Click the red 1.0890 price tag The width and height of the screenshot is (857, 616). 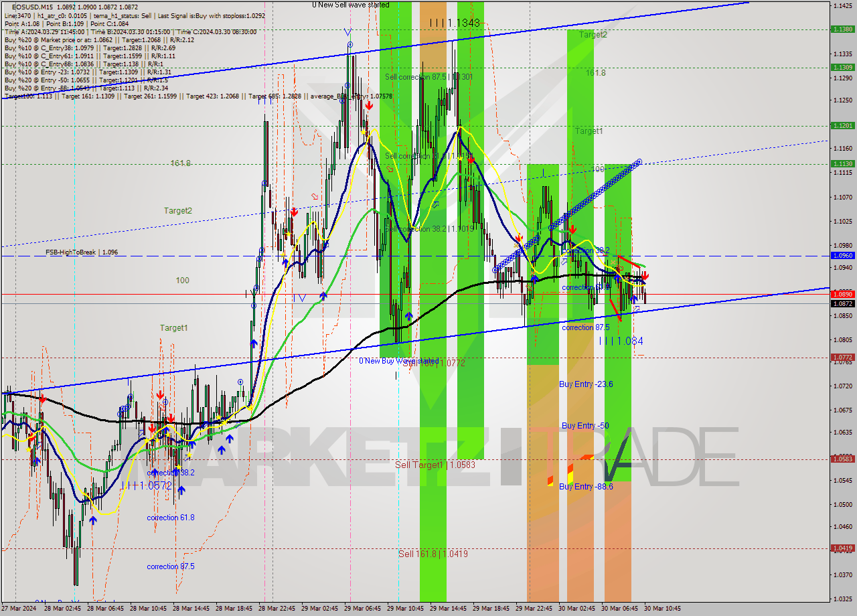[x=842, y=294]
